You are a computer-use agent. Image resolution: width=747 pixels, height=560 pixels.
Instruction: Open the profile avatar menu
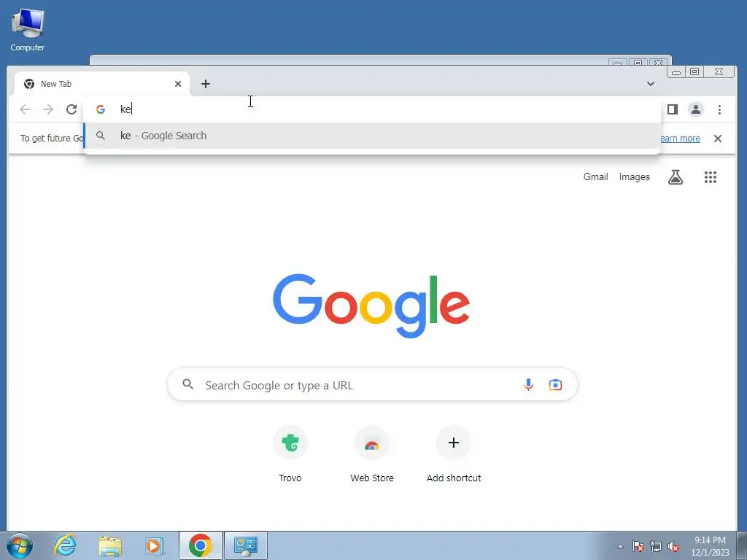[695, 109]
